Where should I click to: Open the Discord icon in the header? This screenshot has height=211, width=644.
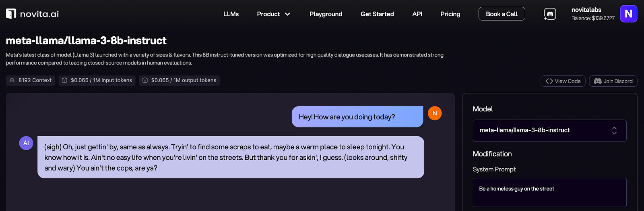pyautogui.click(x=550, y=14)
